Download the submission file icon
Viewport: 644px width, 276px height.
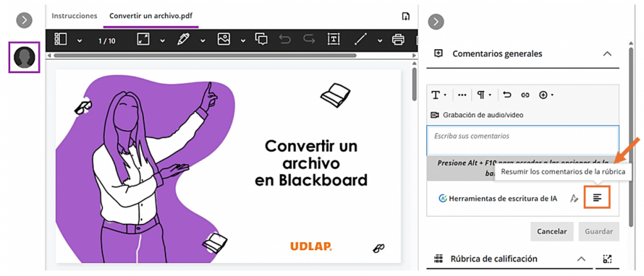coord(406,16)
